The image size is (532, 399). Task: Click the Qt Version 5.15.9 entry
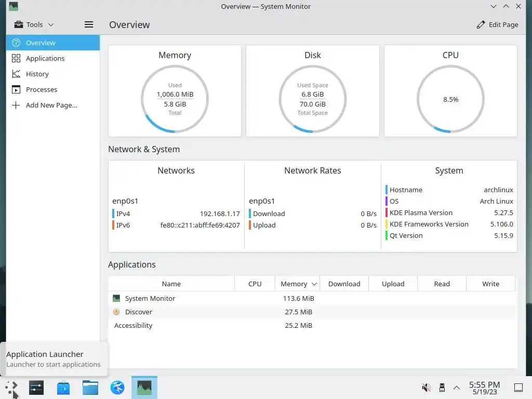(449, 235)
